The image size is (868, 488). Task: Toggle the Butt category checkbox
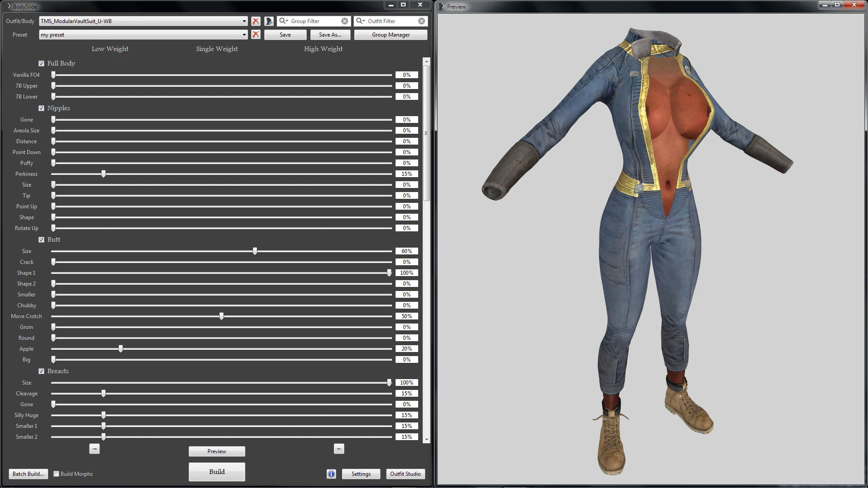click(x=42, y=240)
